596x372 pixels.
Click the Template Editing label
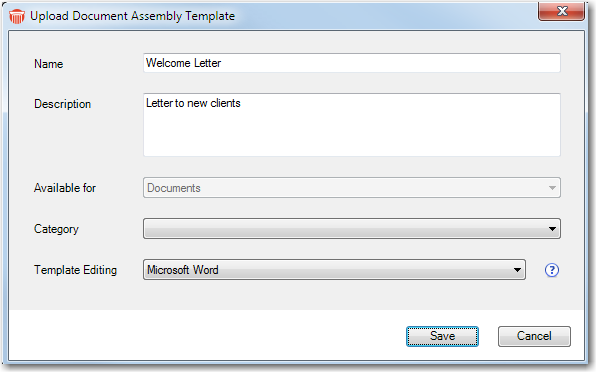[x=76, y=270]
